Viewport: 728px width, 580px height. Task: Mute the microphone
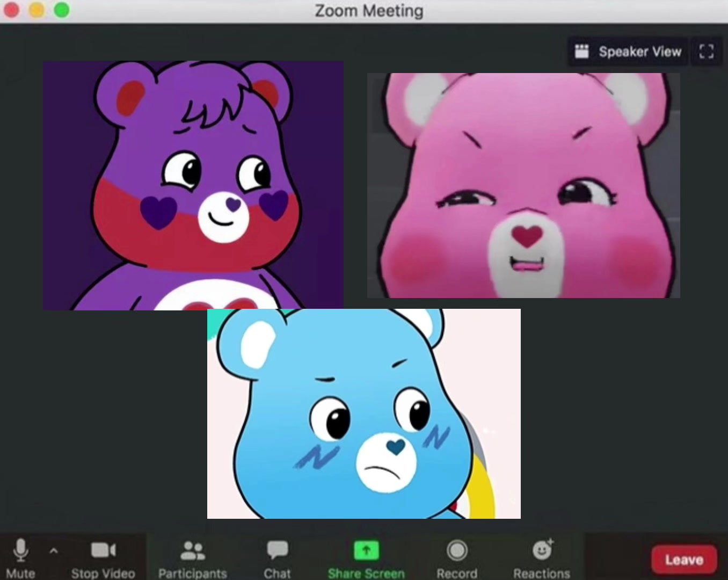point(21,559)
